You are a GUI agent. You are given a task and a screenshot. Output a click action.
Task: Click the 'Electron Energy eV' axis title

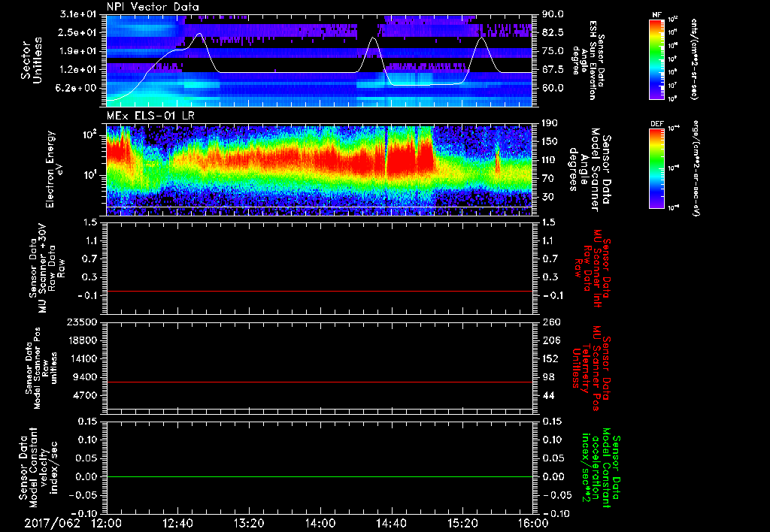[x=55, y=169]
